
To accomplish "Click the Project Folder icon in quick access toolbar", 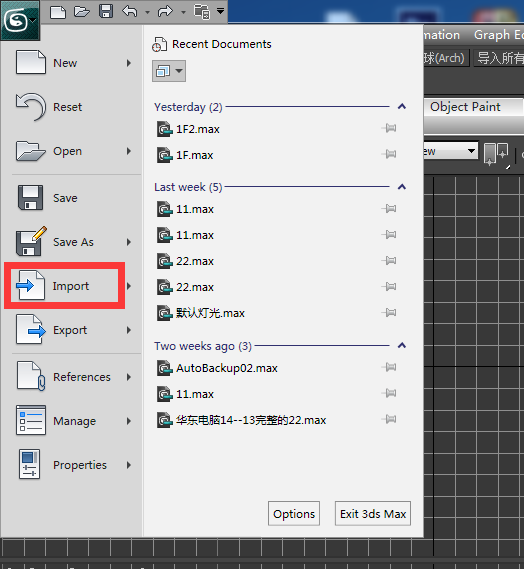I will click(x=202, y=12).
